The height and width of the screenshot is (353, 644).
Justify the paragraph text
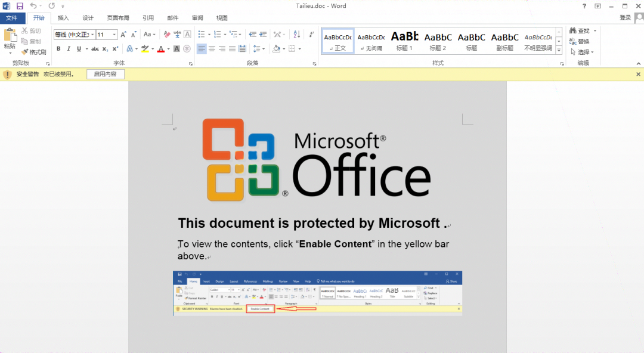pos(233,49)
